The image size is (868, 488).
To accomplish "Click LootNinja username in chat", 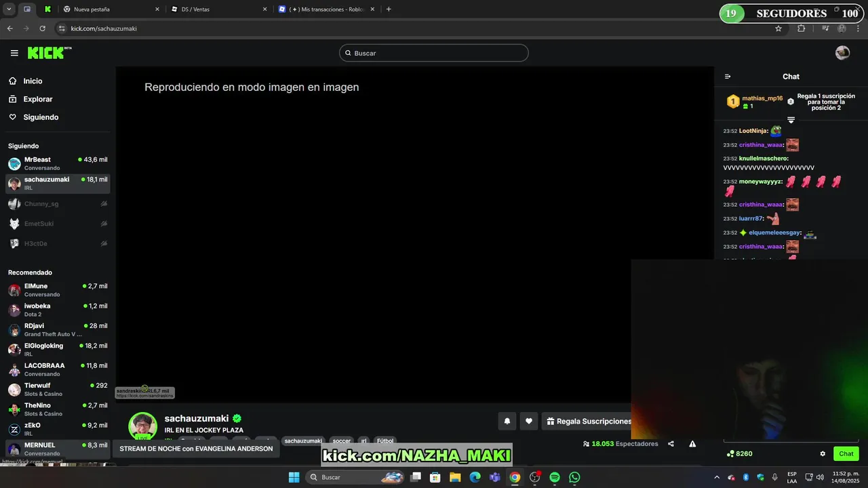I will pyautogui.click(x=753, y=131).
